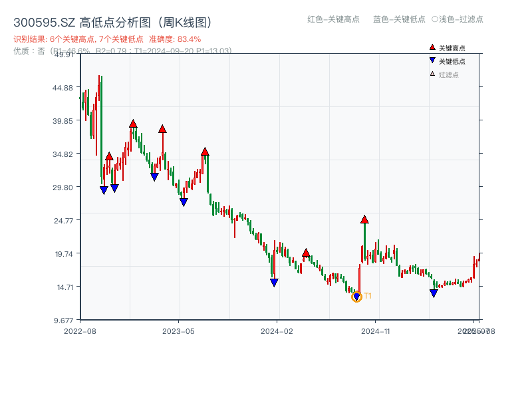Select the red 关键高点 legend triangle icon
Image resolution: width=532 pixels, height=399 pixels.
tap(431, 47)
